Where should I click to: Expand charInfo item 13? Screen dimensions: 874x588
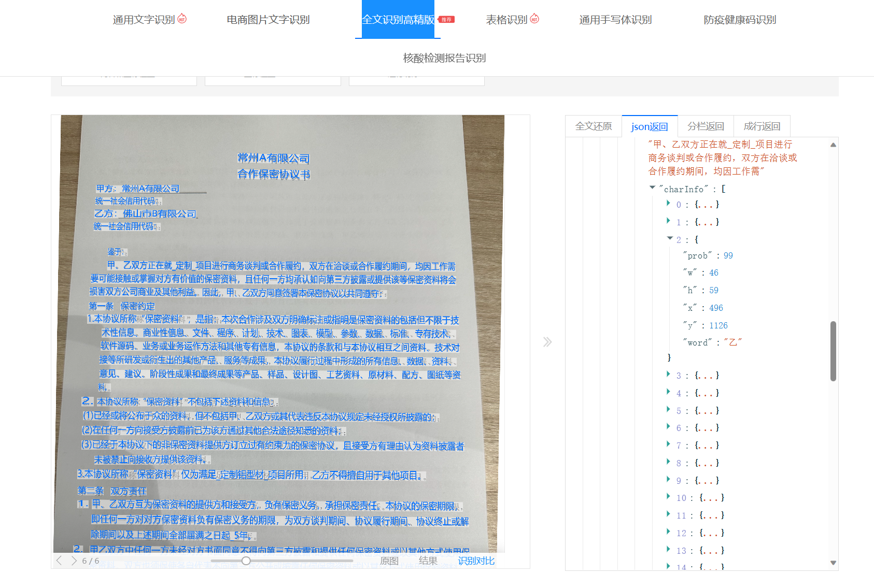[x=669, y=549]
